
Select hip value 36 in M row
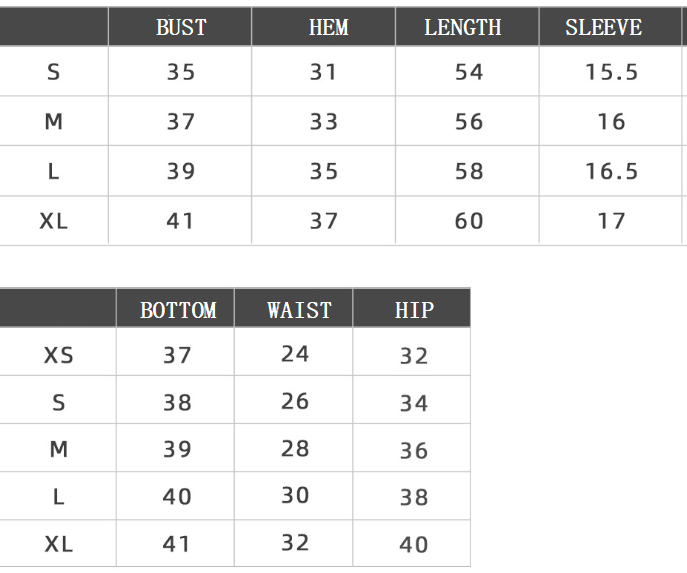point(414,451)
